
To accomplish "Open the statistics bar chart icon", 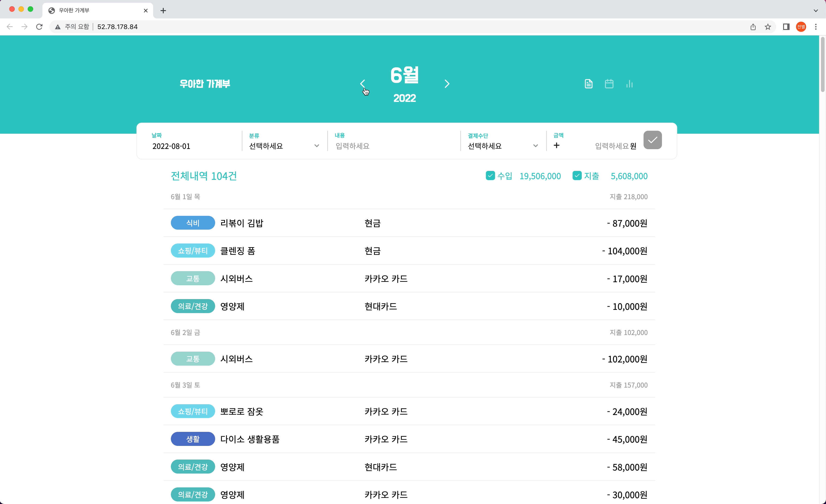I will pos(629,84).
